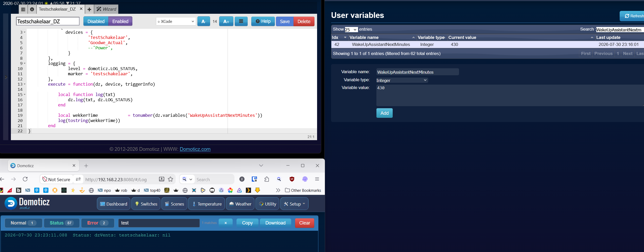644x252 pixels.
Task: Open editor Help
Action: coord(263,21)
